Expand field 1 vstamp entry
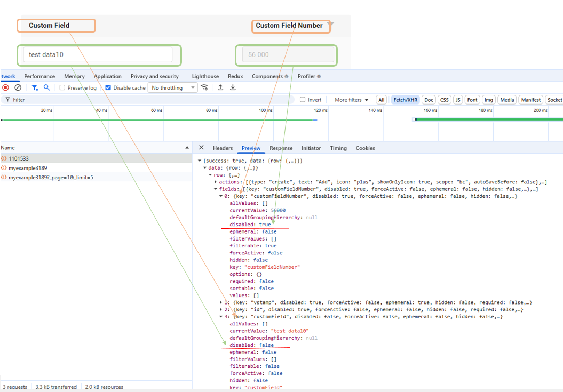 221,302
